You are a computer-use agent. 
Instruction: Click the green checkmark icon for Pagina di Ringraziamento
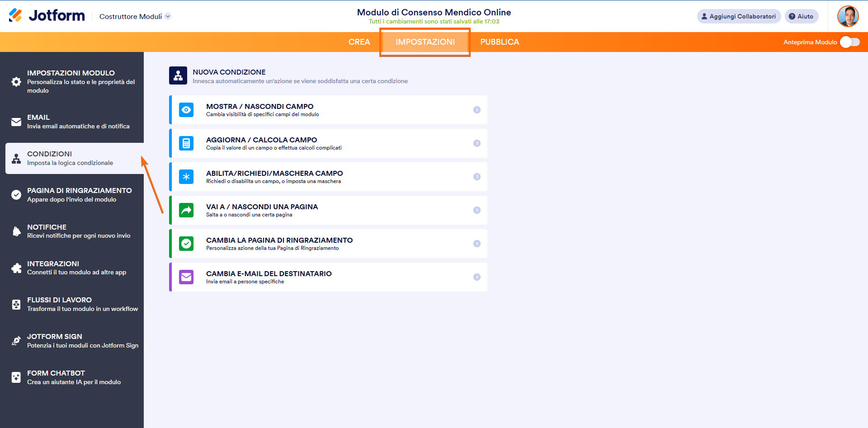[186, 244]
